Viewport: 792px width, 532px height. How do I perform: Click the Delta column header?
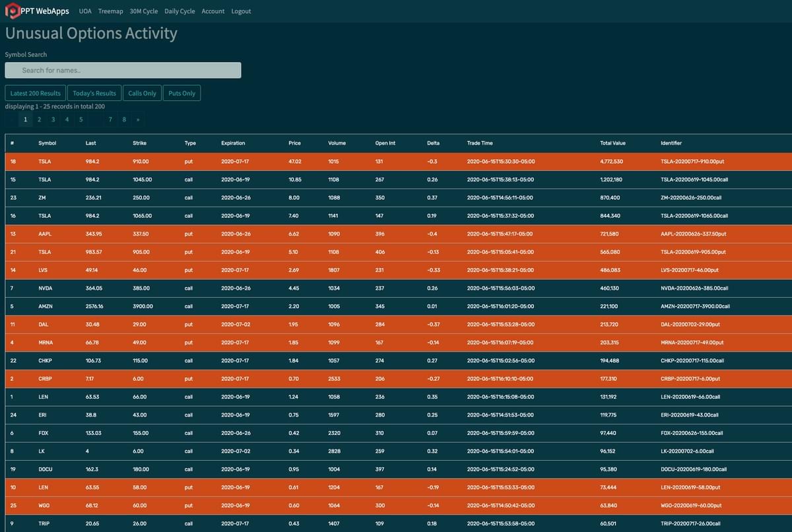coord(433,143)
